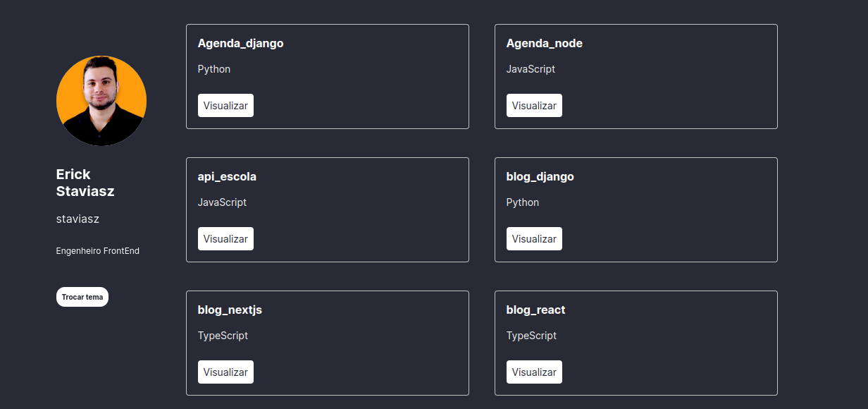This screenshot has width=868, height=409.
Task: Select the blog_django card title
Action: pos(540,176)
